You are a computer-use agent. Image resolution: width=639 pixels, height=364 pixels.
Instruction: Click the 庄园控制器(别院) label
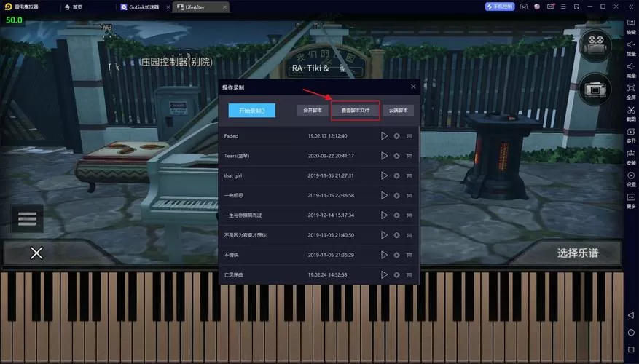pyautogui.click(x=177, y=62)
